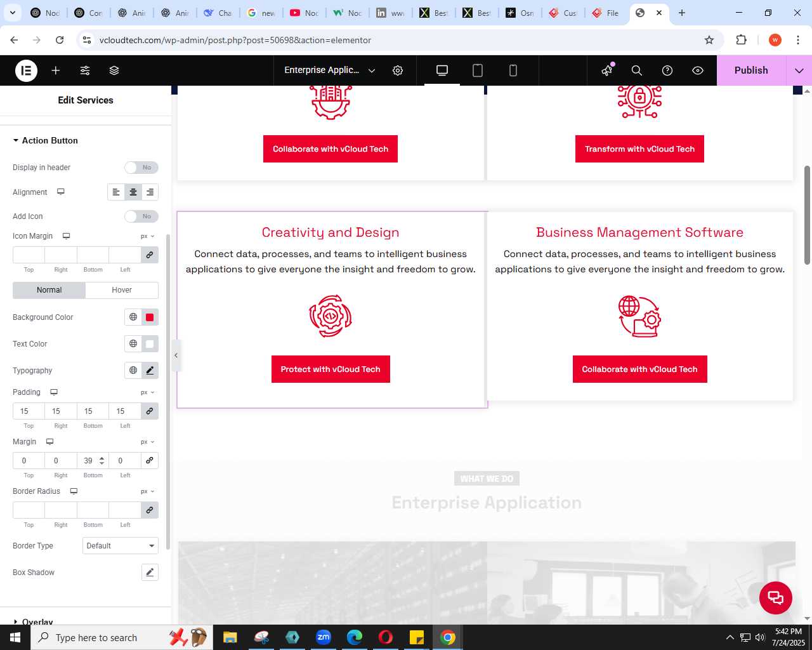Open Padding responsive device icon
The image size is (812, 650).
point(54,392)
